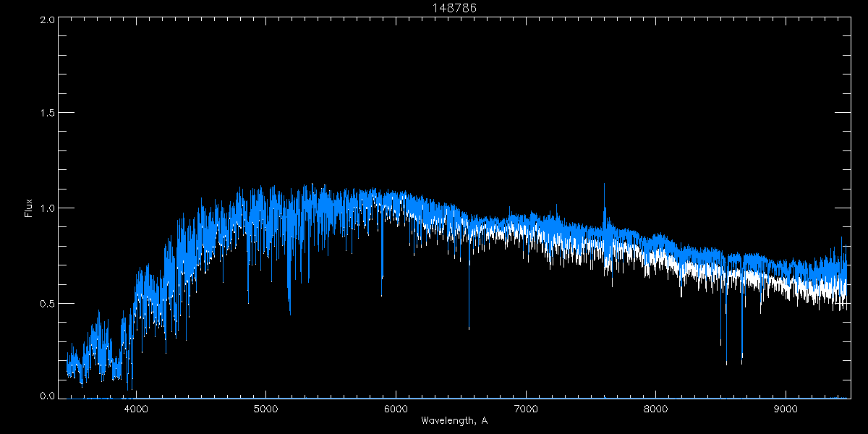Viewport: 868px width, 434px height.
Task: Select the 5000 wavelength tick label
Action: tap(265, 408)
